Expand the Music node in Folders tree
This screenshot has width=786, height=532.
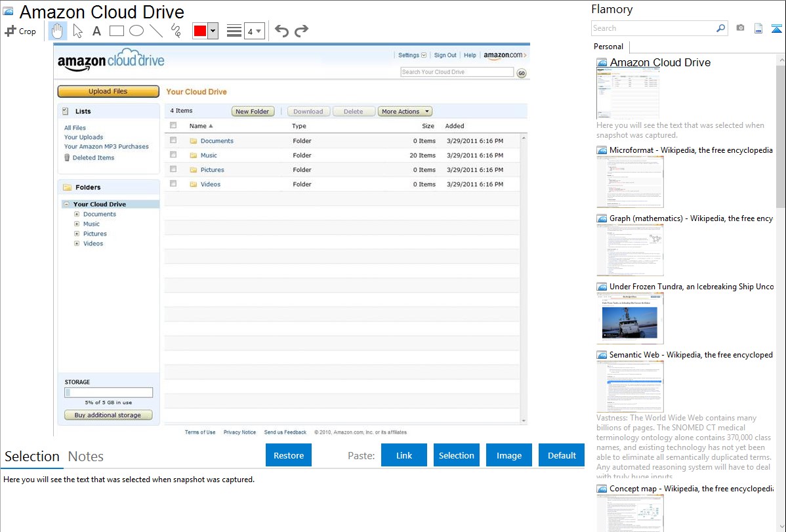[77, 224]
